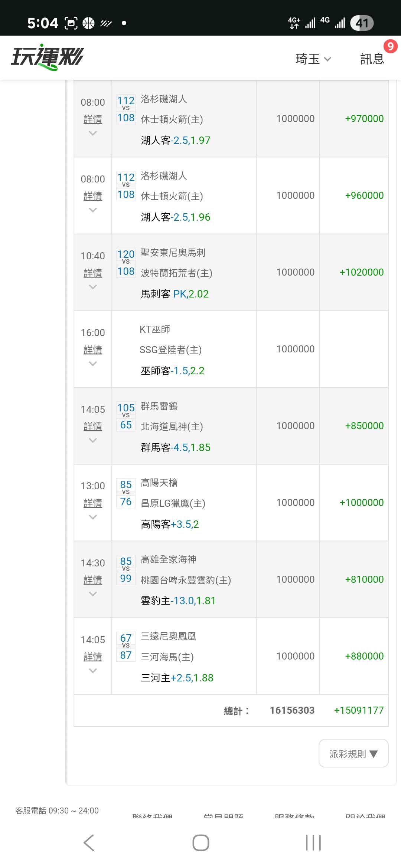Tap the battery indicator showing 41
The height and width of the screenshot is (868, 401).
click(362, 23)
